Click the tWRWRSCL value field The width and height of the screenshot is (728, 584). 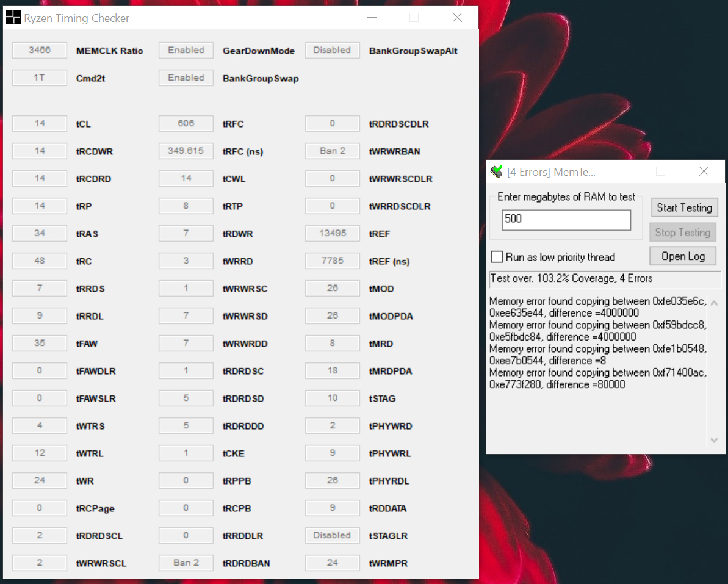(40, 563)
